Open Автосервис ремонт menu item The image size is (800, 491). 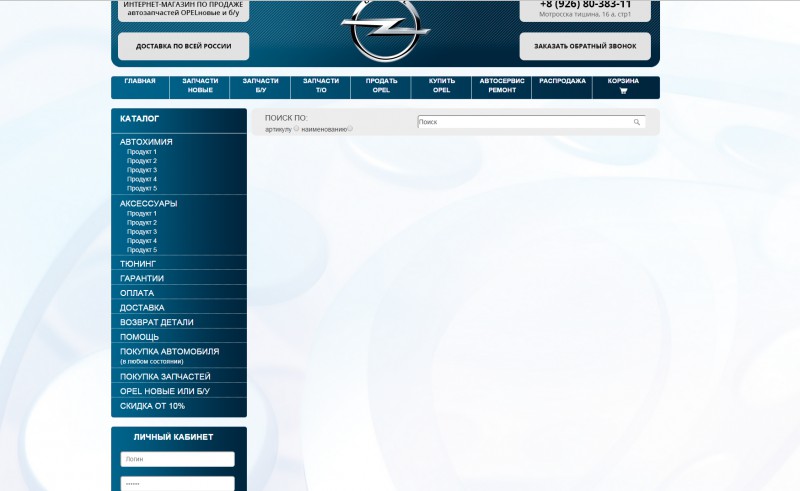[502, 86]
